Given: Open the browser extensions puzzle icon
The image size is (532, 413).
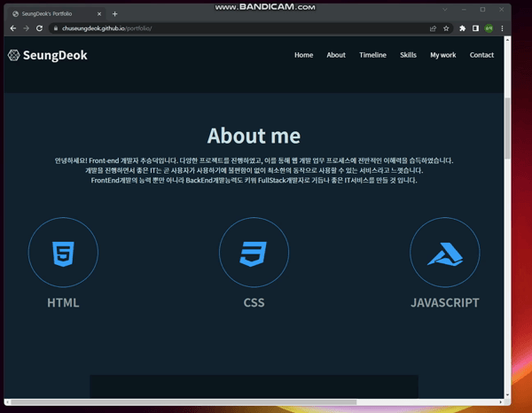Looking at the screenshot, I should pyautogui.click(x=462, y=28).
